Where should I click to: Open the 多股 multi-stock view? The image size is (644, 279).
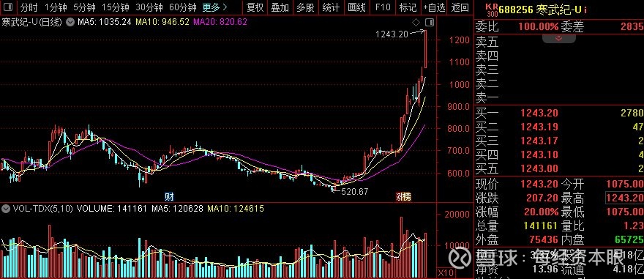click(x=306, y=7)
